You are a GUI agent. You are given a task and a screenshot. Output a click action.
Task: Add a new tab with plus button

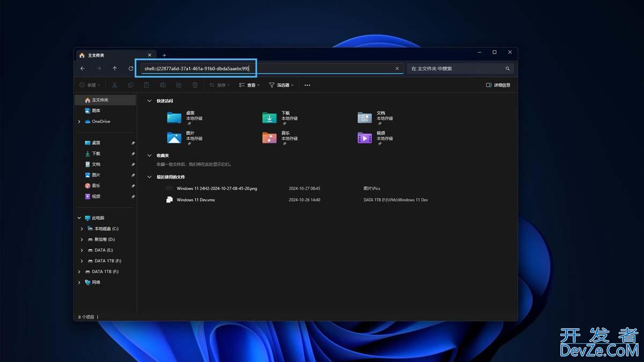[164, 55]
